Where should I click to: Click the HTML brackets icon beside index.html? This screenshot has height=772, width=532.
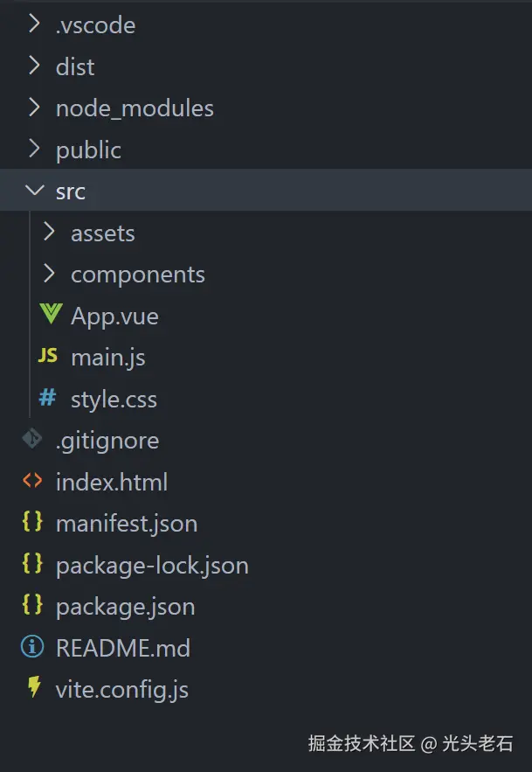click(32, 481)
